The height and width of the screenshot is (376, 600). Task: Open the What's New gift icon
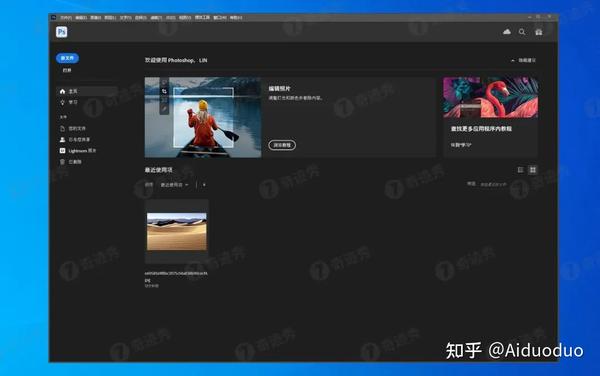click(x=539, y=32)
